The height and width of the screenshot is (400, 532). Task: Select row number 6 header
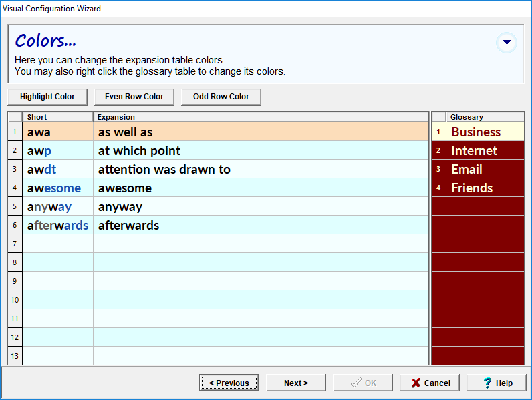[x=15, y=225]
